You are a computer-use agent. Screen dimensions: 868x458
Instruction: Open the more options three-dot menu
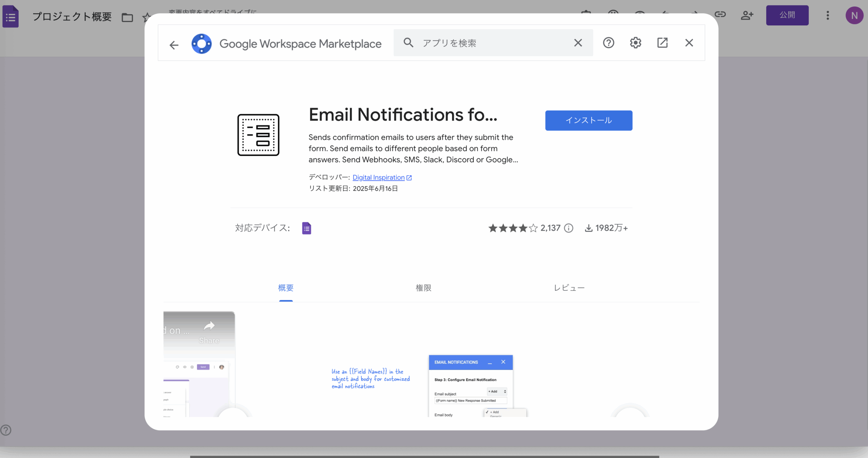[x=828, y=15]
